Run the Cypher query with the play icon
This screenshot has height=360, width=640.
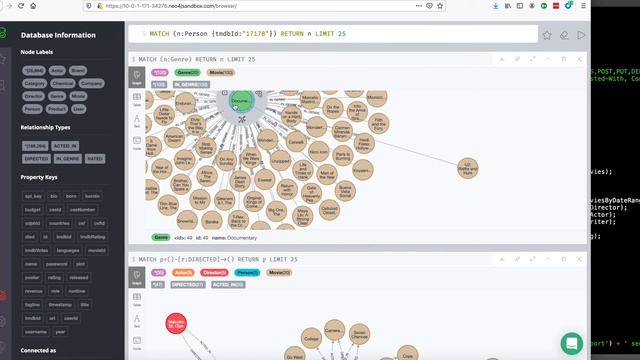(x=581, y=35)
